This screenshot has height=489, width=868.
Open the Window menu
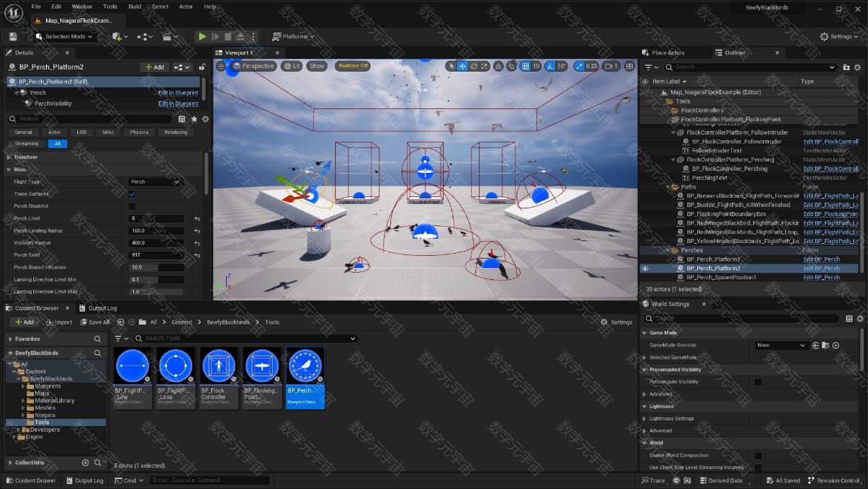click(81, 6)
